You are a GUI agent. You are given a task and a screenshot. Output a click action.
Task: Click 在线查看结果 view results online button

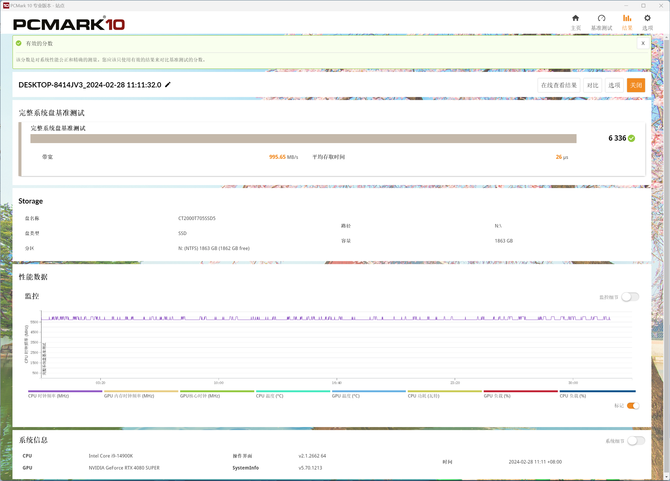559,85
